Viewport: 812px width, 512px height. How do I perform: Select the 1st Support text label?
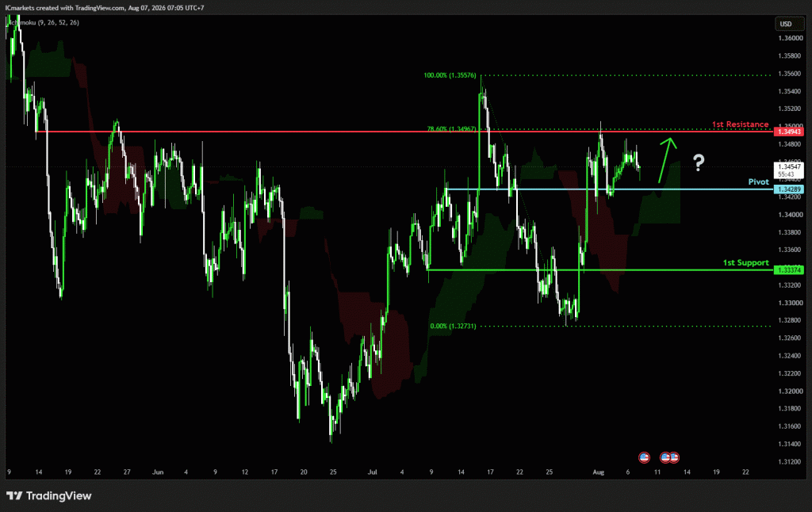pos(745,262)
